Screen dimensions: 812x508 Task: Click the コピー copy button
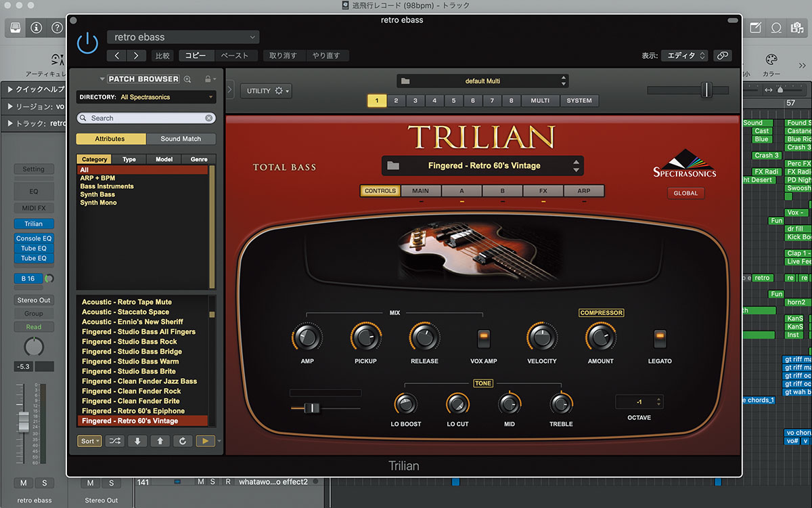click(x=196, y=56)
